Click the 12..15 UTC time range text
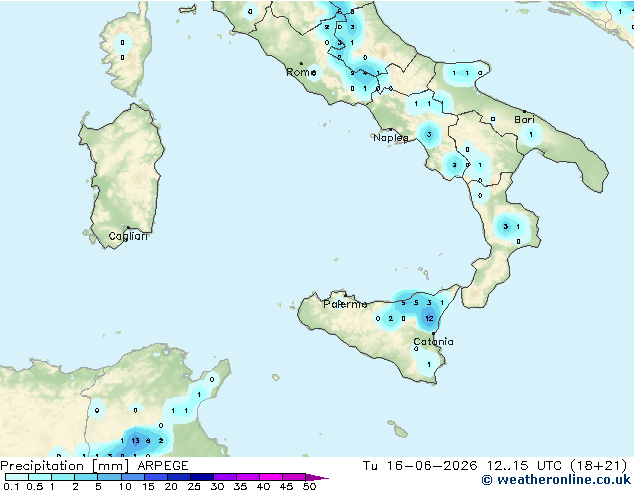The image size is (634, 490). pyautogui.click(x=524, y=466)
